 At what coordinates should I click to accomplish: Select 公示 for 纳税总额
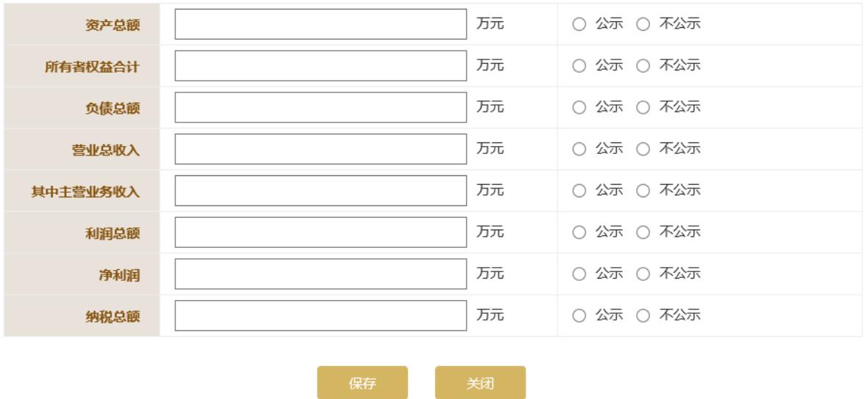pyautogui.click(x=578, y=317)
